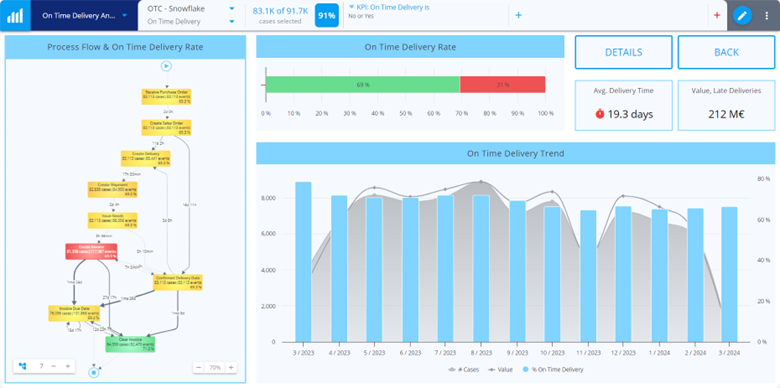Click the flowchart complexity icon
The width and height of the screenshot is (780, 388).
click(22, 367)
